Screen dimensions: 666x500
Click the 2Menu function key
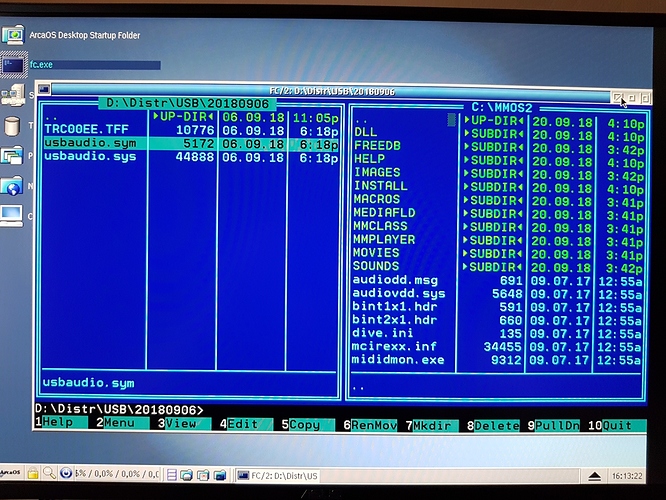pos(122,423)
